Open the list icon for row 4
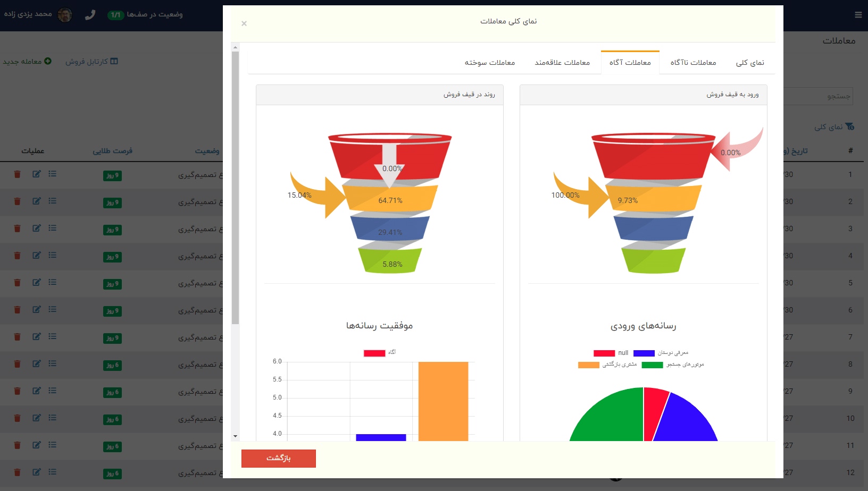The image size is (868, 491). click(x=52, y=256)
